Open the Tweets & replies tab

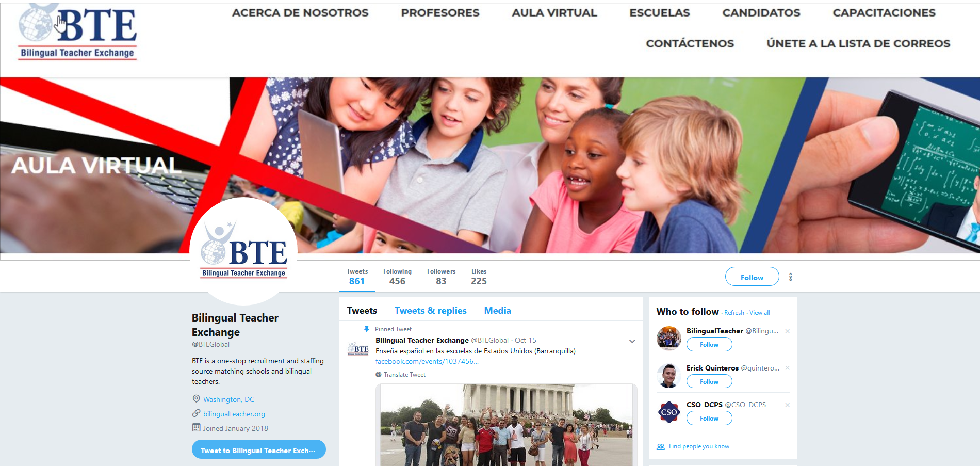click(431, 311)
